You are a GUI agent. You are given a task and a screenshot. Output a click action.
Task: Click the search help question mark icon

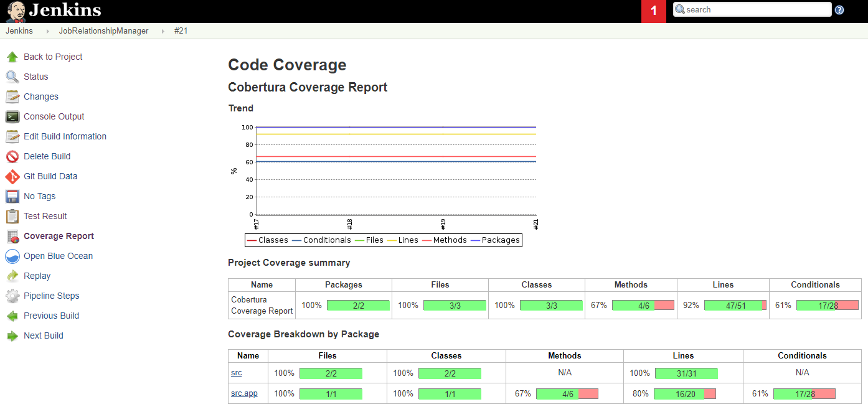(839, 10)
